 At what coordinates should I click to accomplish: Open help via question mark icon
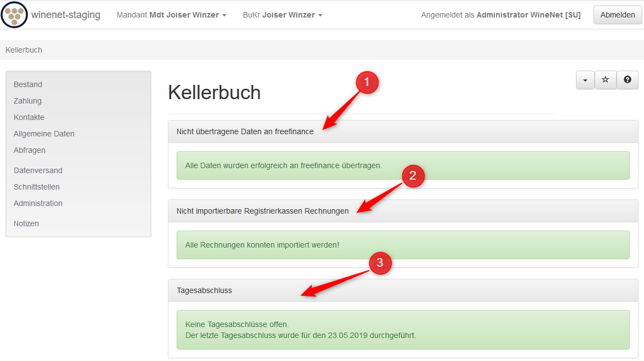click(x=628, y=80)
